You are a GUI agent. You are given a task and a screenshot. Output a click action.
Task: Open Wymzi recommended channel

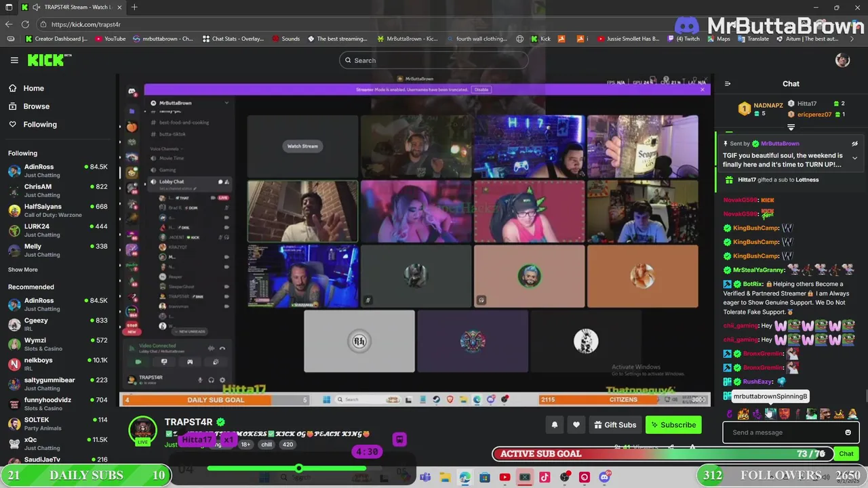click(58, 344)
